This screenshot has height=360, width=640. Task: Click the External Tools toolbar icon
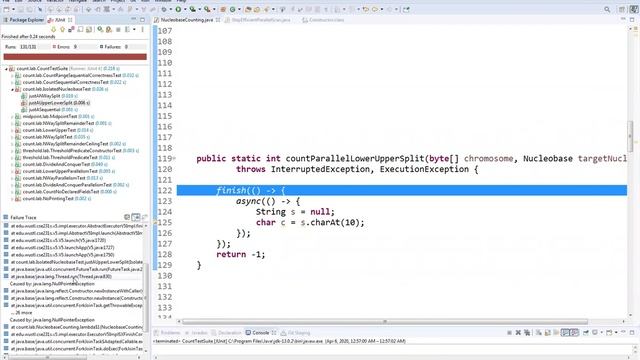coord(207,9)
